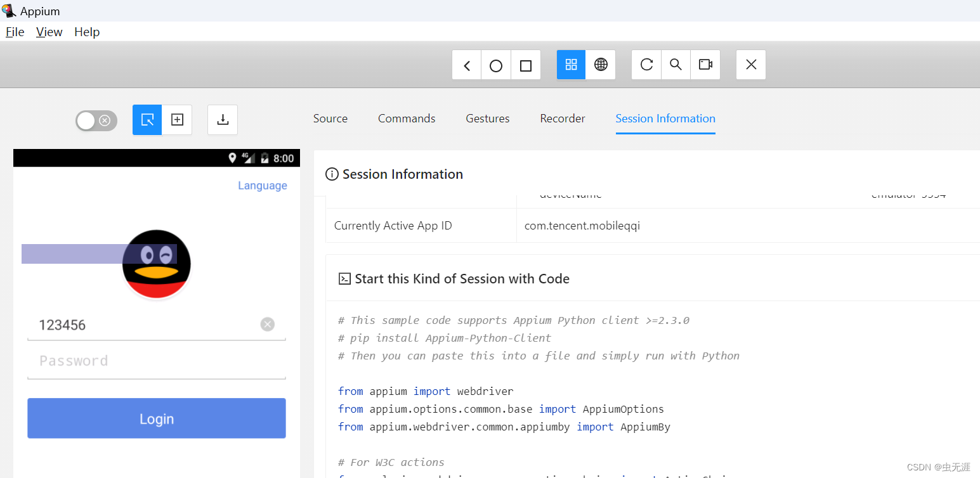Click the '# For W3C actions' comment
This screenshot has height=478, width=980.
coord(391,462)
